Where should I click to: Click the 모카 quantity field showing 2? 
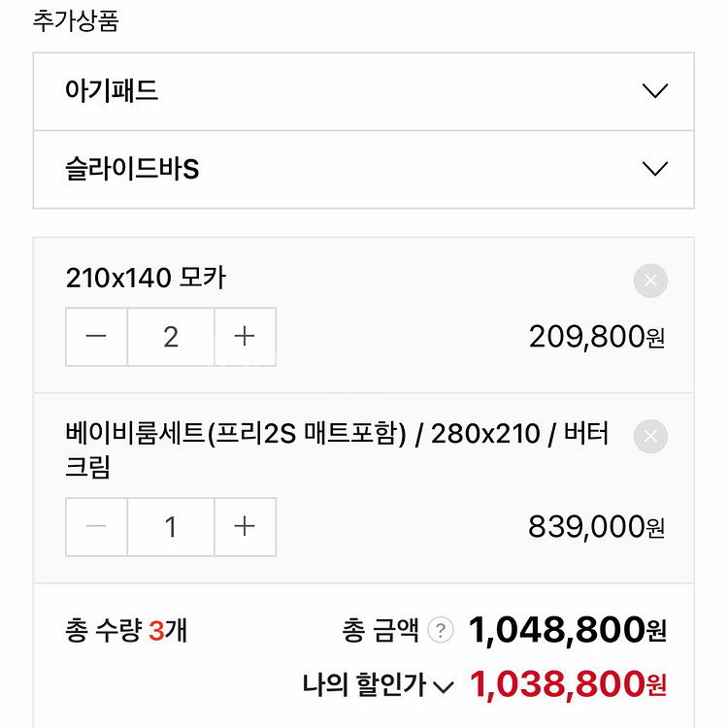pos(171,337)
